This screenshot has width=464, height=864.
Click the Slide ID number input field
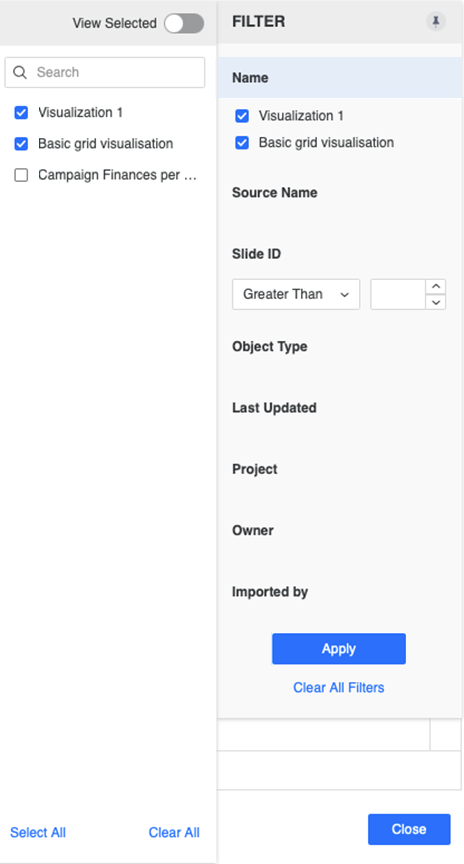click(398, 294)
